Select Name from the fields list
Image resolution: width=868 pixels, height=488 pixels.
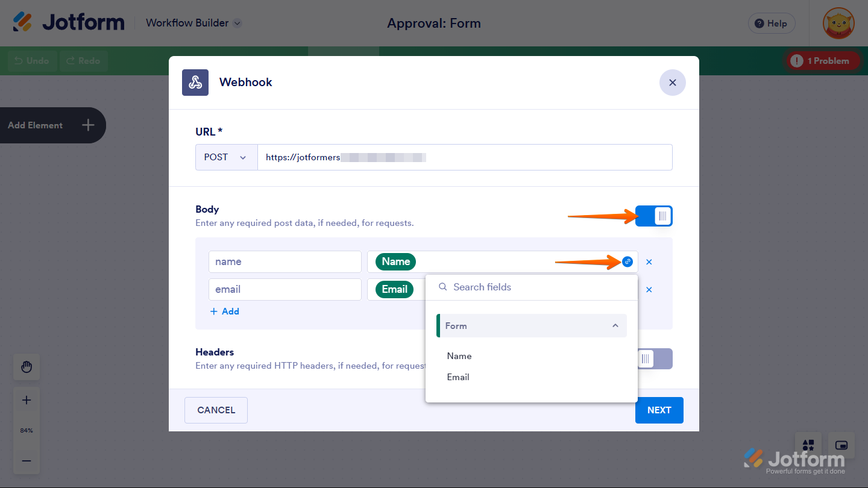459,355
